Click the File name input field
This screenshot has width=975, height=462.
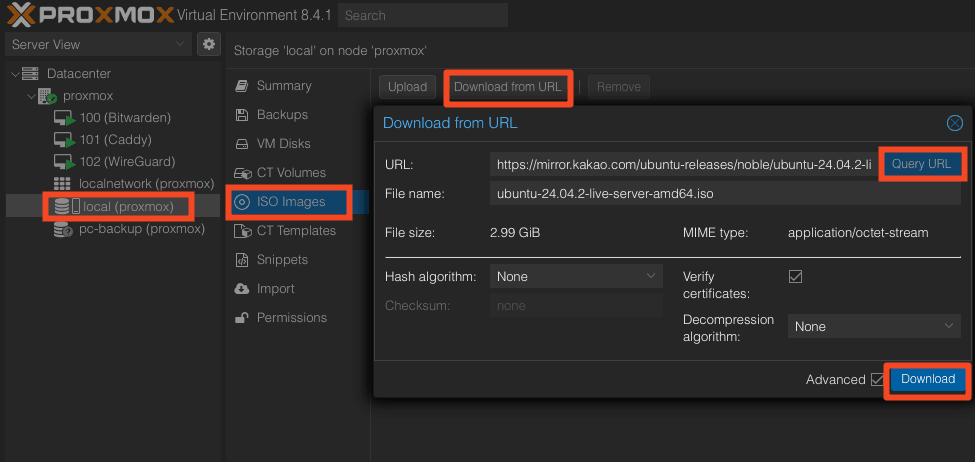[725, 193]
